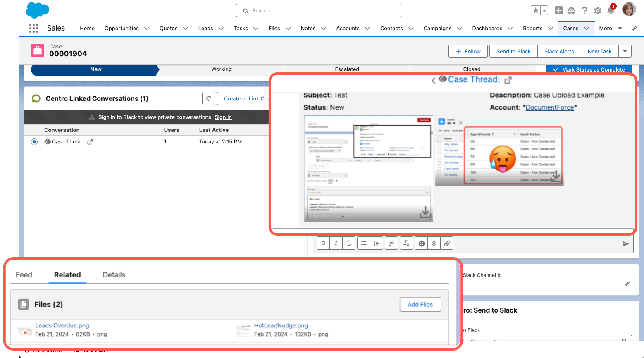Select the Escalated status stage

tap(347, 69)
